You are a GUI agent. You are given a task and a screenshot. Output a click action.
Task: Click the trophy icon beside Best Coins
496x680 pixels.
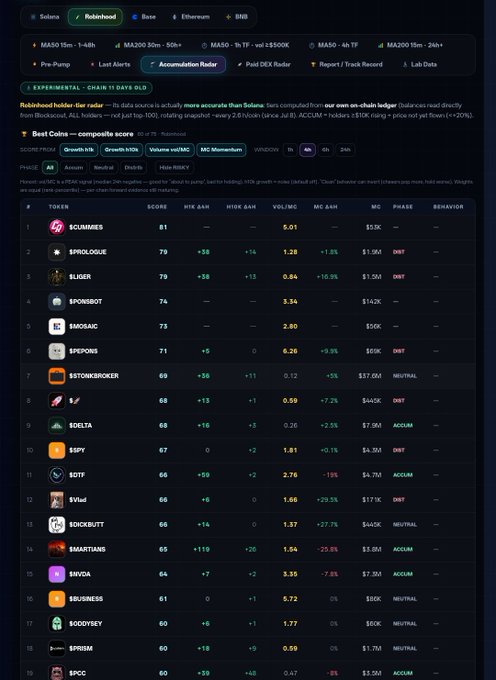(x=24, y=134)
